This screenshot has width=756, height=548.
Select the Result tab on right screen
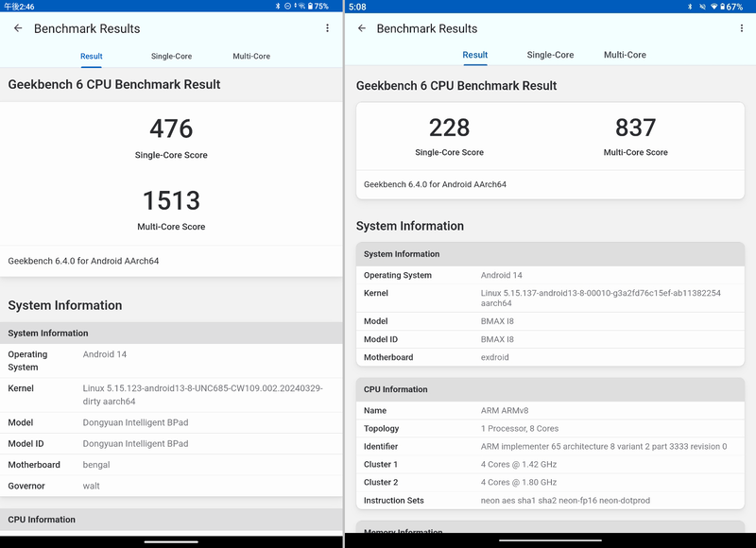(x=473, y=56)
